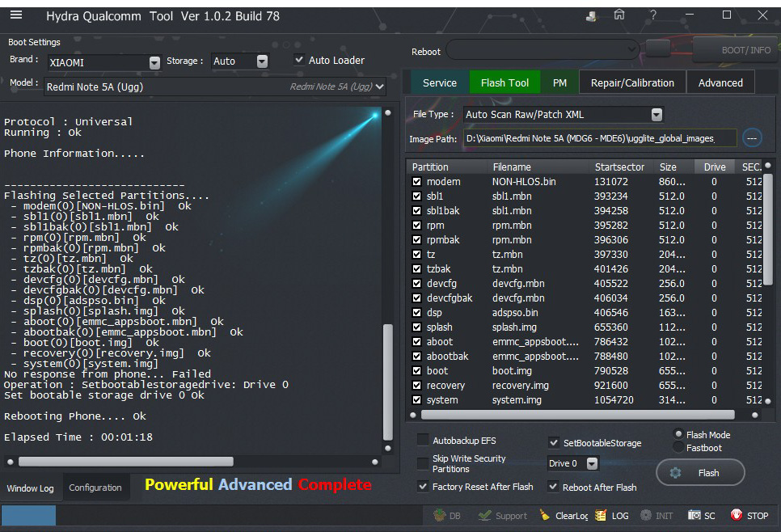
Task: Sort by Partition column header
Action: pos(447,167)
